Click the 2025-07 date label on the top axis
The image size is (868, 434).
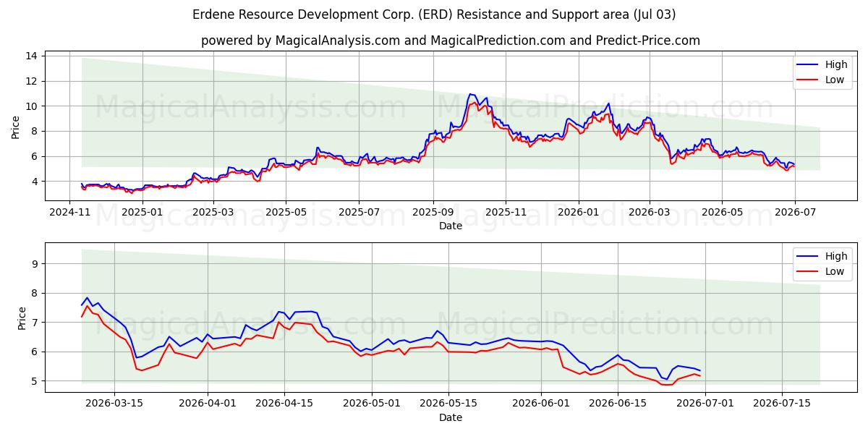click(359, 212)
